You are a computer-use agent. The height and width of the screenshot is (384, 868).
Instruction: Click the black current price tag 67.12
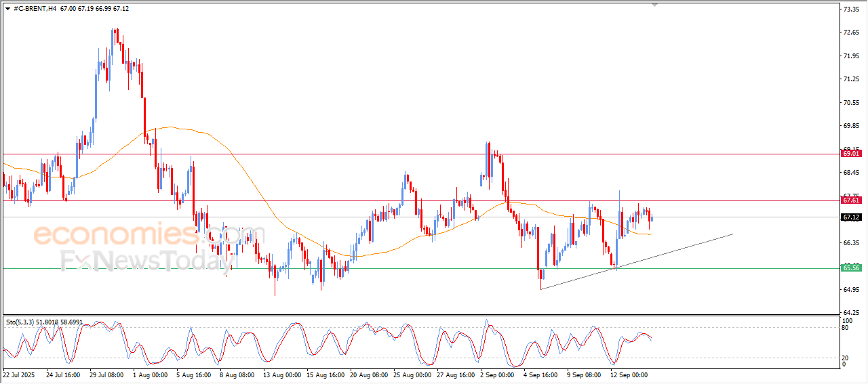point(851,217)
